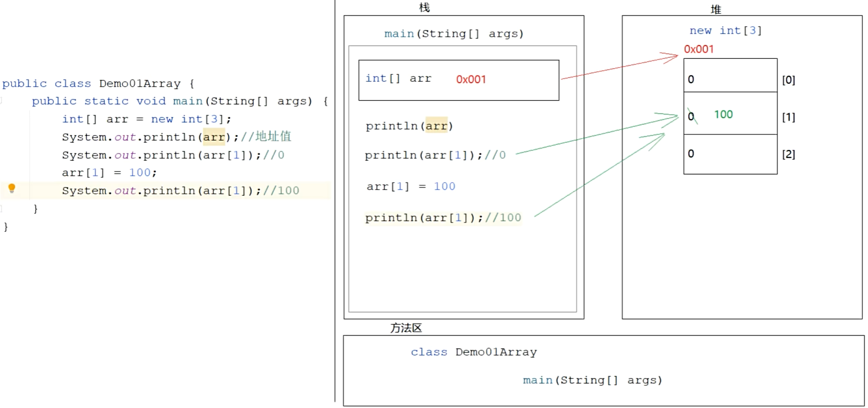This screenshot has width=868, height=408.
Task: Click the array cell at index [2]
Action: click(x=730, y=154)
